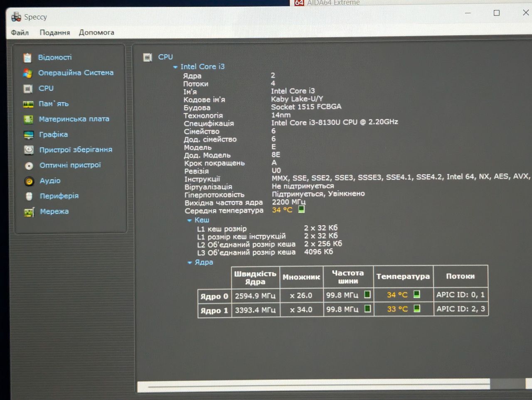Click the 3393.4 МГц core speed cell
Screen dimensions: 532x400
click(255, 310)
